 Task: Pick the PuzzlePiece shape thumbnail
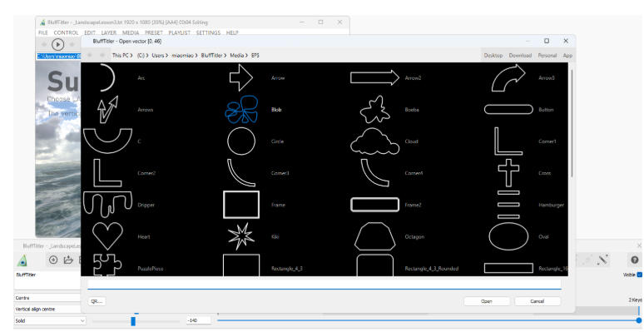point(107,265)
